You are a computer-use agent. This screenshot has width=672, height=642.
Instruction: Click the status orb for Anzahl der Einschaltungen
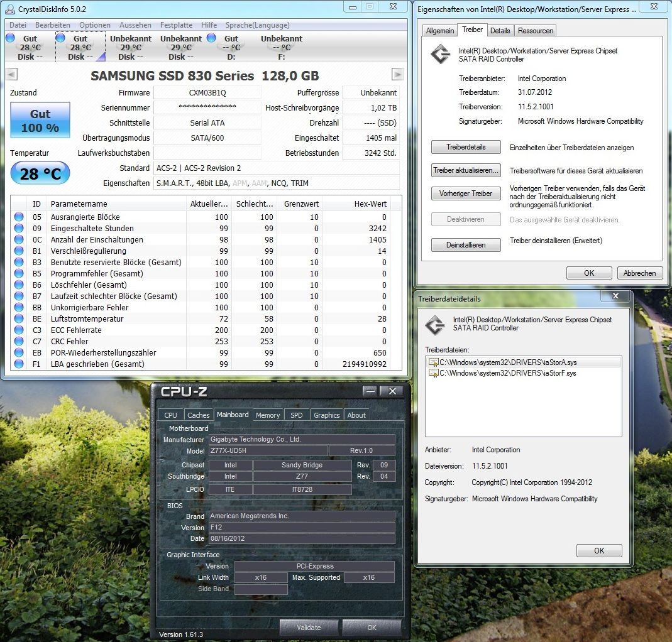pyautogui.click(x=19, y=239)
